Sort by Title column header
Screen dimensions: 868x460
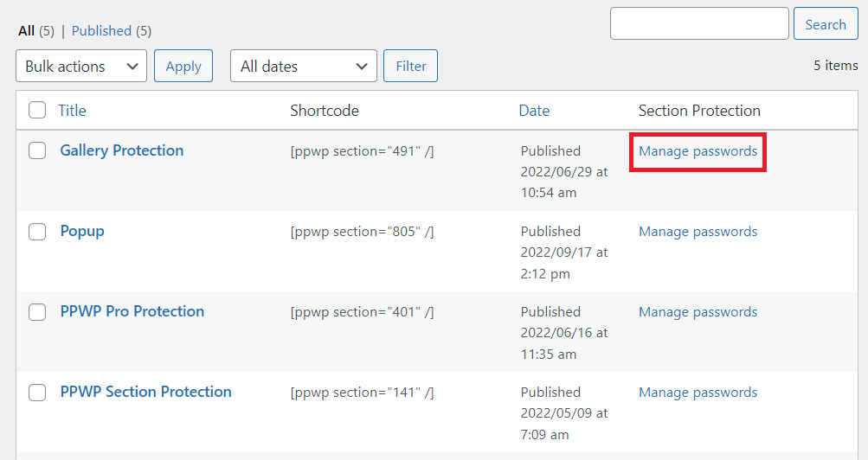(x=72, y=111)
